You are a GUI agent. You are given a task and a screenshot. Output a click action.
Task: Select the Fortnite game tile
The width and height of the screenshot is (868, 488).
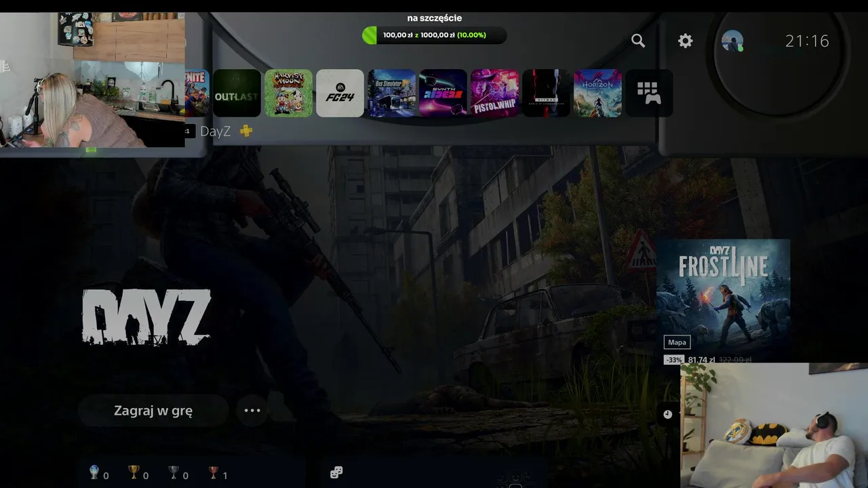pos(197,93)
